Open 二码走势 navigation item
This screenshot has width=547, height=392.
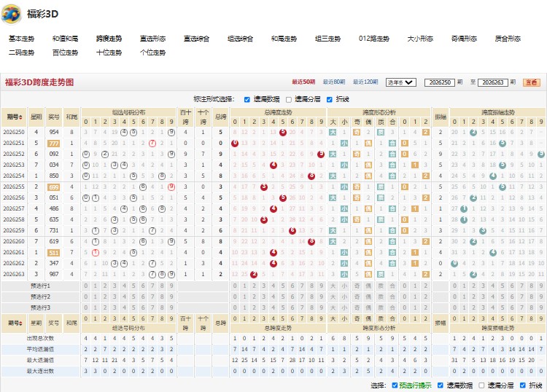click(x=22, y=52)
